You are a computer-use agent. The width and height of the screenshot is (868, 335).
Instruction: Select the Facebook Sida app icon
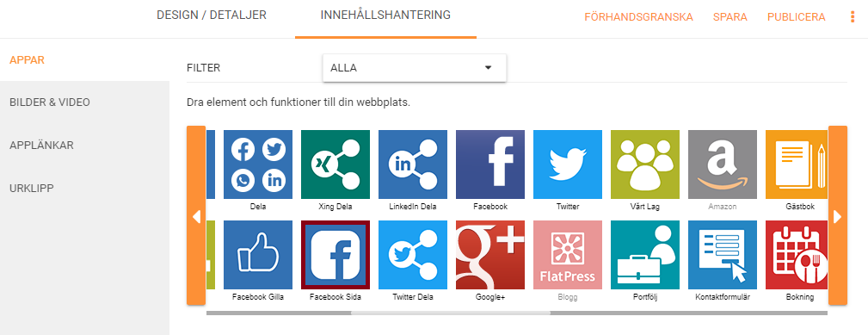point(336,255)
